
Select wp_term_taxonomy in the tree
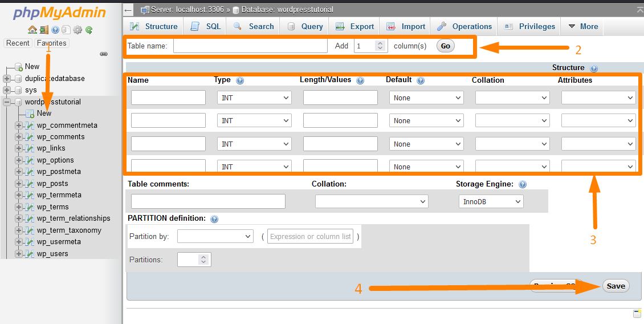click(69, 230)
